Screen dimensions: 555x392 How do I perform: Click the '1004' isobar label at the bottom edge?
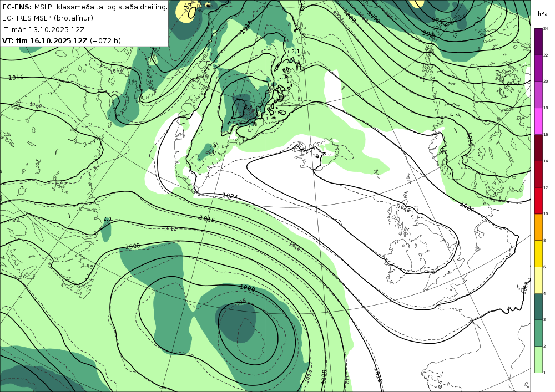pos(309,377)
